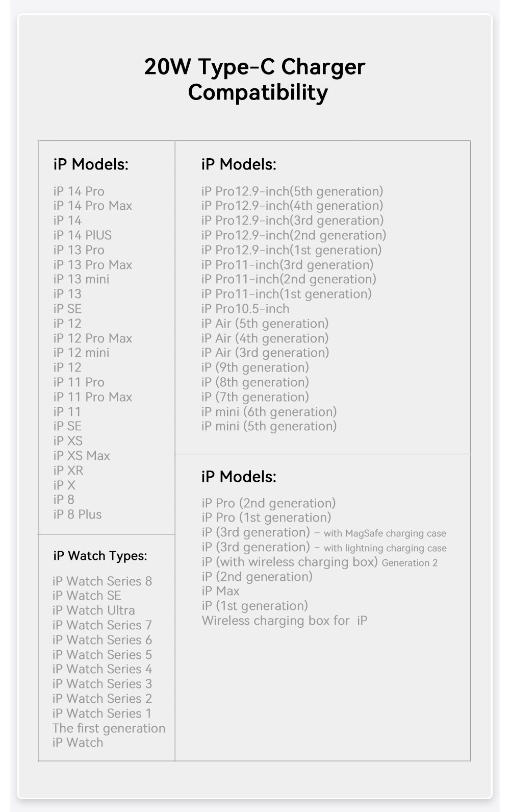Image resolution: width=510 pixels, height=812 pixels.
Task: Click the "iP 8 Plus" entry
Action: click(x=78, y=514)
